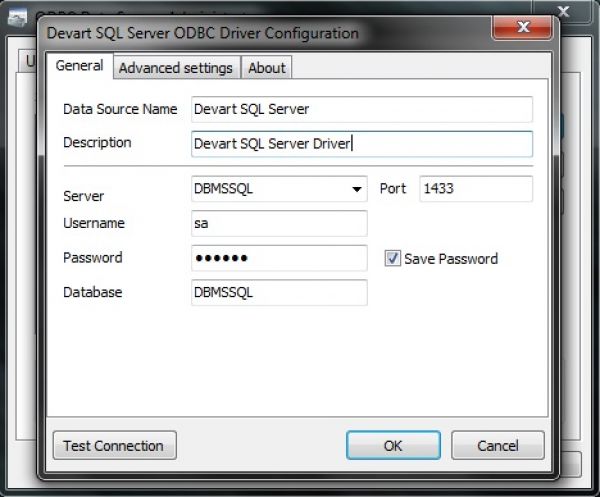Click the Database field with DBMSSQL
This screenshot has width=600, height=497.
pos(279,292)
